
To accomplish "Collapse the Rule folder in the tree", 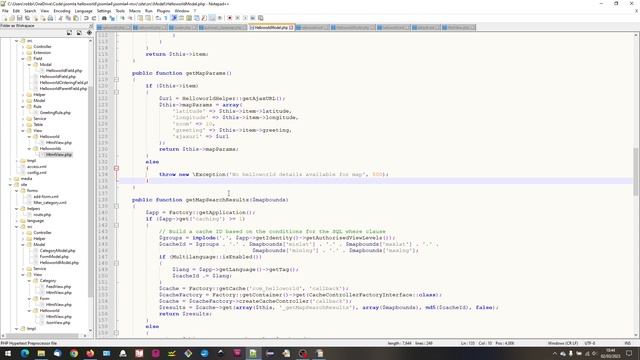I will click(23, 107).
